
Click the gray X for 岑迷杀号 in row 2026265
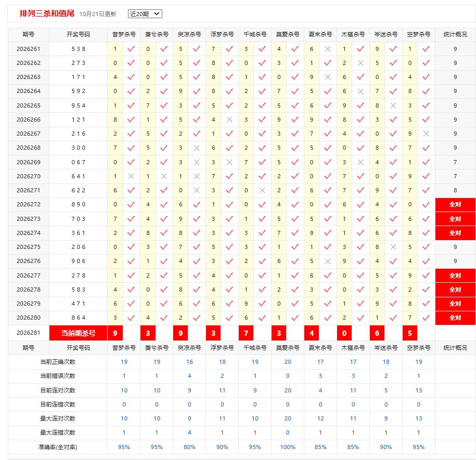coord(393,106)
